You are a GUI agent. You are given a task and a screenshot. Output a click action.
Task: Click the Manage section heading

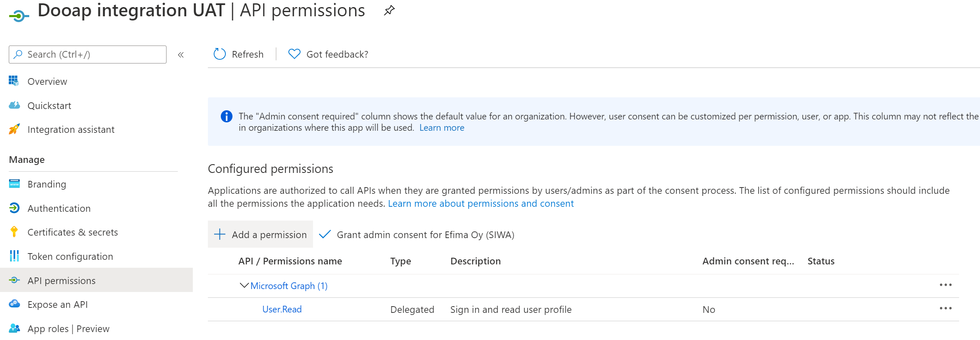coord(27,160)
